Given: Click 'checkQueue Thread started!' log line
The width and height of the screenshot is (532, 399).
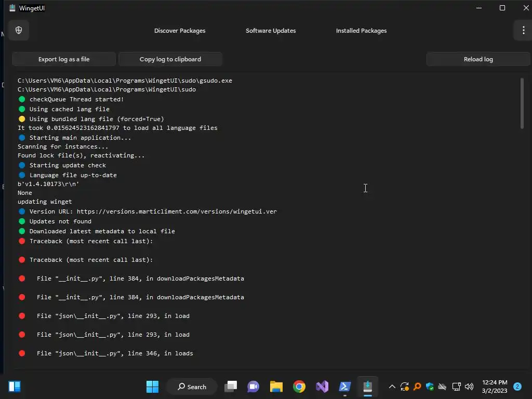Looking at the screenshot, I should coord(71,99).
